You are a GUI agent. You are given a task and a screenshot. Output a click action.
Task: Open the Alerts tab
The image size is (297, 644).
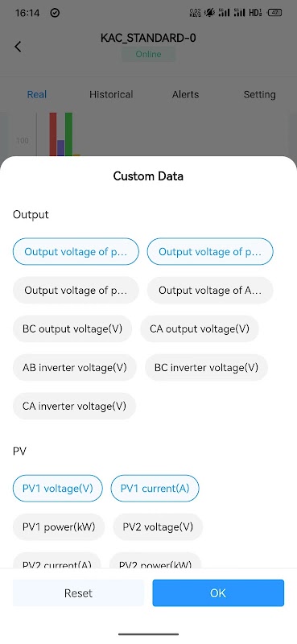pyautogui.click(x=185, y=94)
